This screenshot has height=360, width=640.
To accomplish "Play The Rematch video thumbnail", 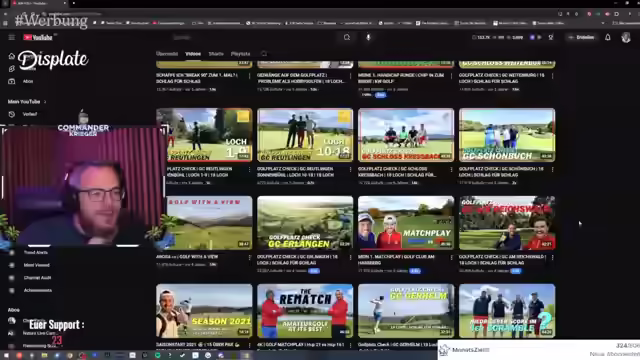I will point(305,311).
